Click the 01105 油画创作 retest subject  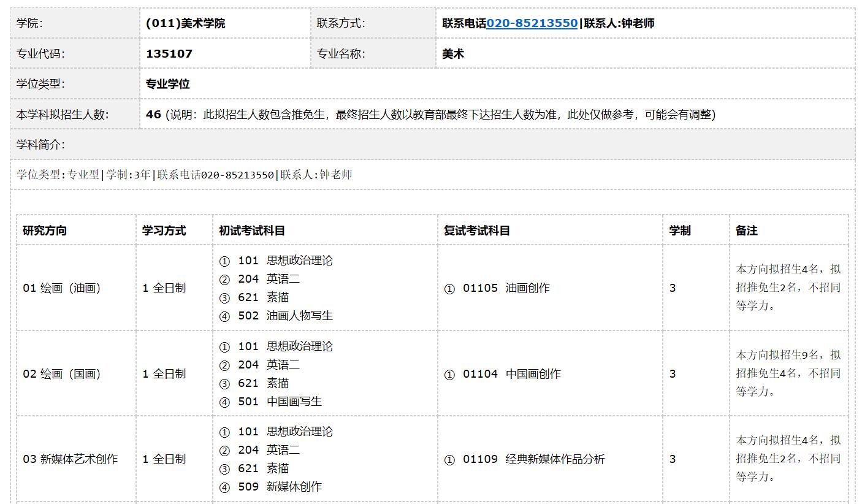pos(506,288)
